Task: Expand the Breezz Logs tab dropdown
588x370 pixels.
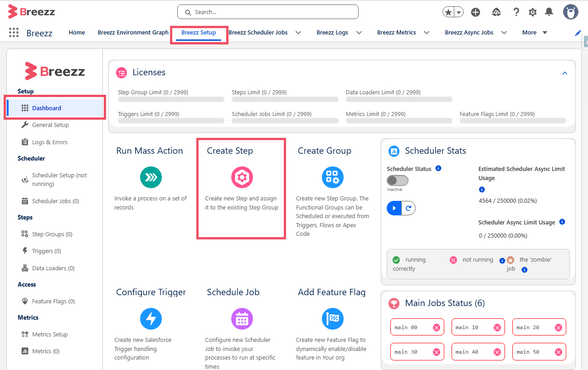Action: 359,33
